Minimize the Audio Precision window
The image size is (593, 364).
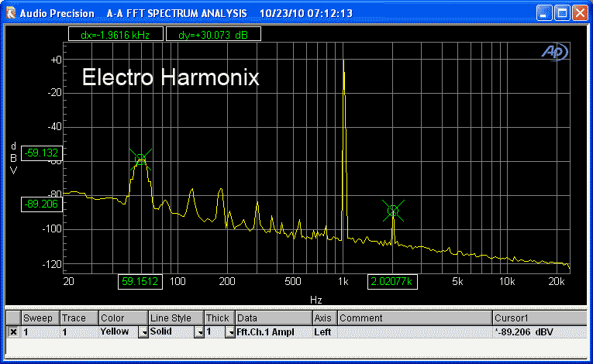click(x=544, y=13)
